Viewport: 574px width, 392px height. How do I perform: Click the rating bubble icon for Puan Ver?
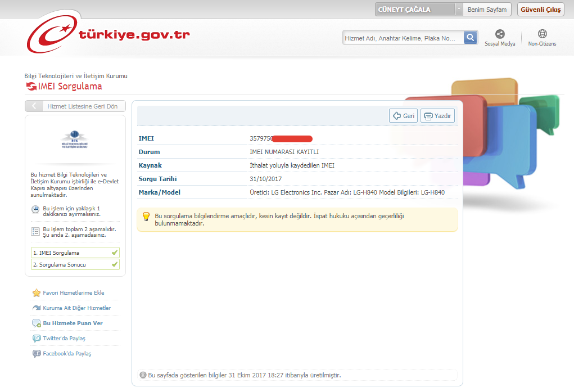tap(36, 323)
